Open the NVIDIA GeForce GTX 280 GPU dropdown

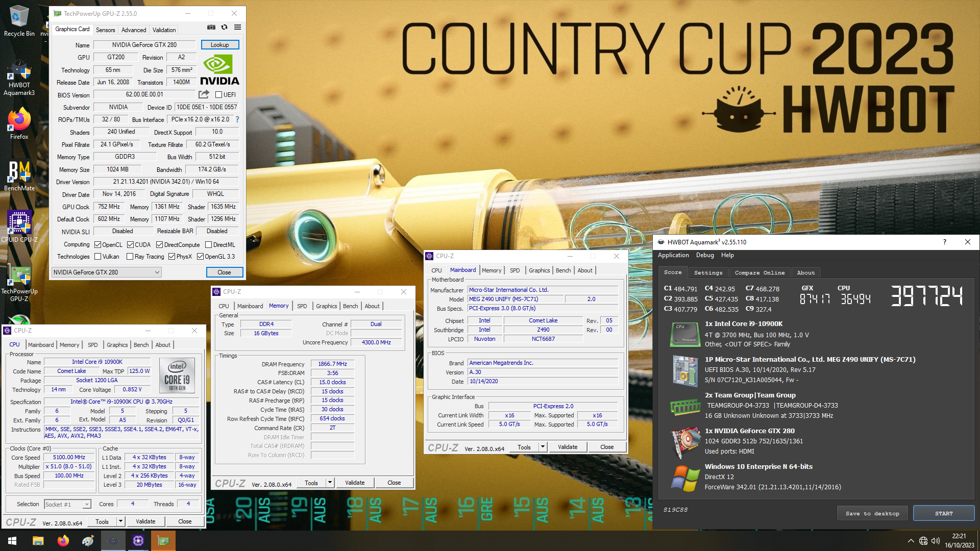click(107, 272)
